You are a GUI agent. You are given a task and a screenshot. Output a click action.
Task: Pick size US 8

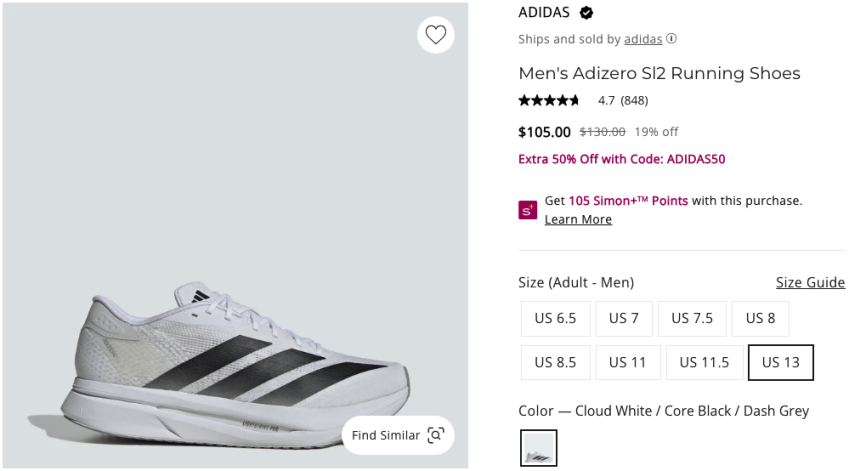click(x=760, y=318)
